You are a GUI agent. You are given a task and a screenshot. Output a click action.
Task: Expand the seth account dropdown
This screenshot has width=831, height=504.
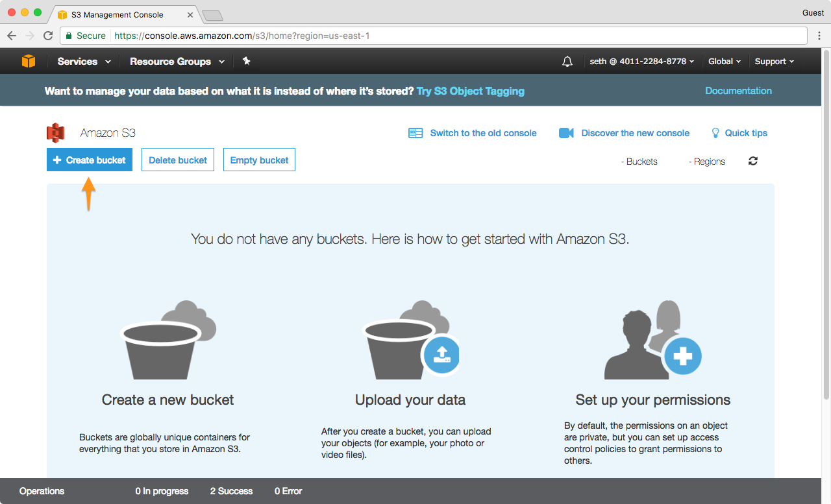(x=641, y=61)
